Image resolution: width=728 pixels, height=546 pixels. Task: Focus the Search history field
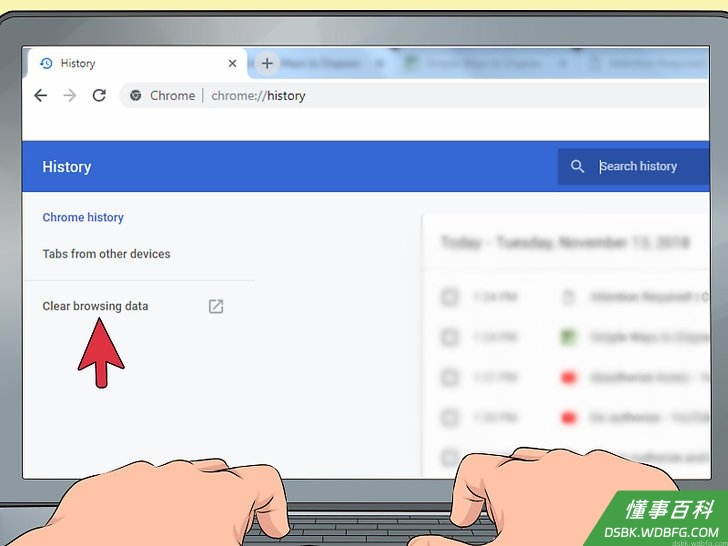633,166
